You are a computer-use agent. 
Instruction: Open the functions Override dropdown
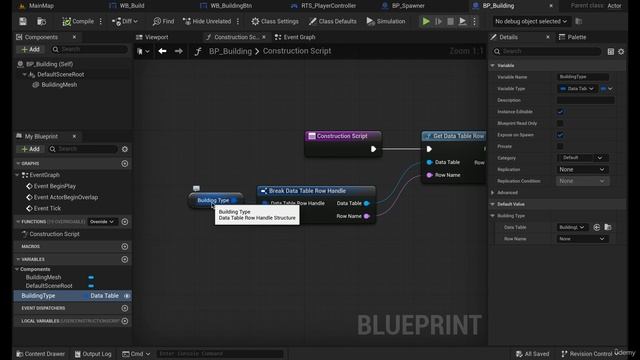(102, 222)
